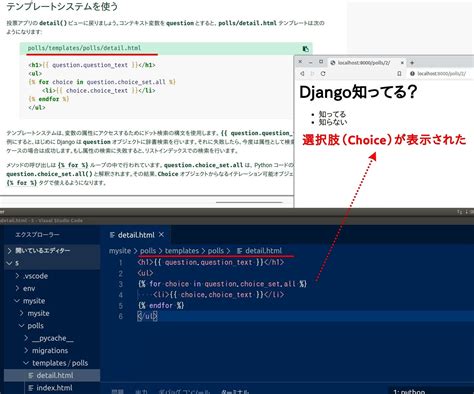Click the テンプレートシステムを使う docs heading

62,6
